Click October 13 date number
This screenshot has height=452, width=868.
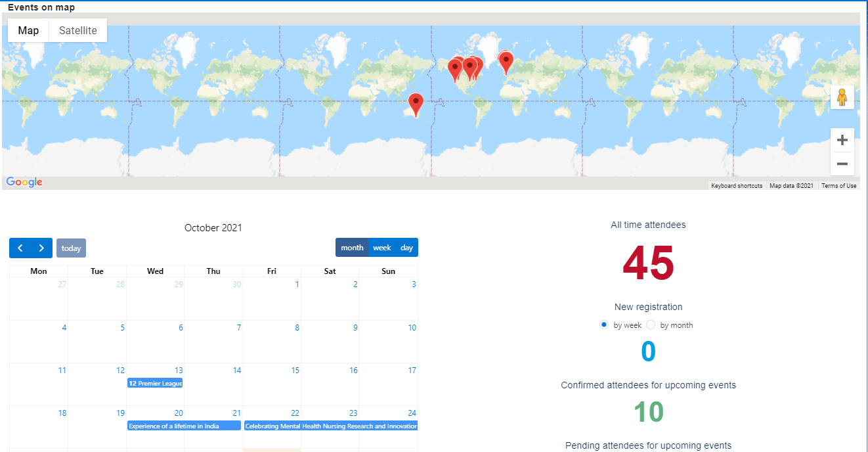tap(179, 371)
